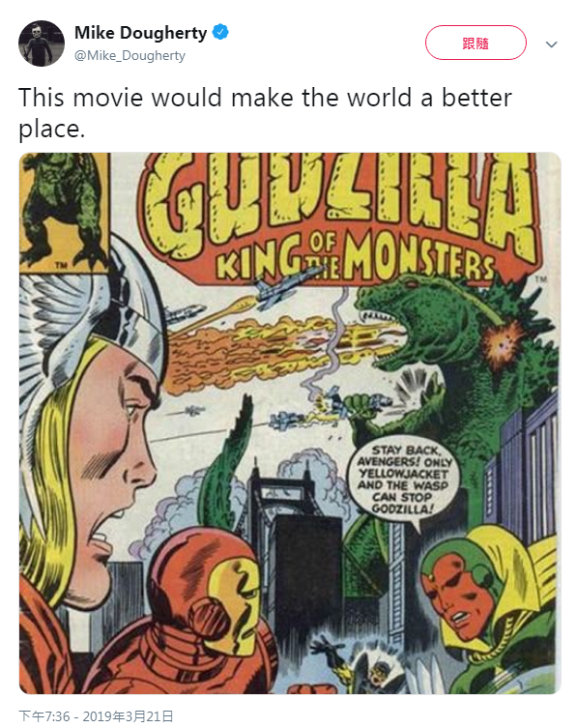Screen dimensions: 577x728
Task: Click the King of the Monsters subtitle
Action: pyautogui.click(x=357, y=259)
